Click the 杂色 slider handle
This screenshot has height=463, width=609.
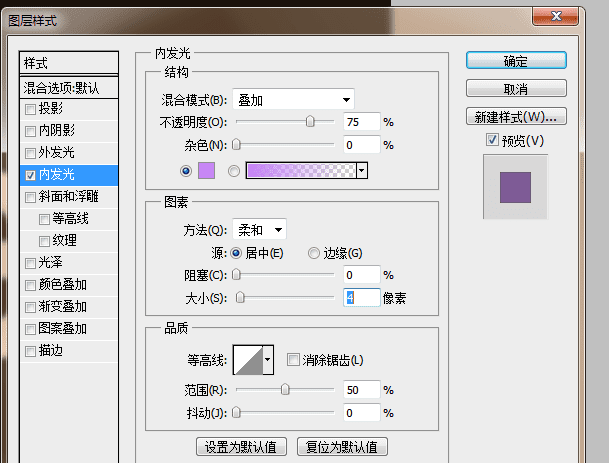click(236, 144)
